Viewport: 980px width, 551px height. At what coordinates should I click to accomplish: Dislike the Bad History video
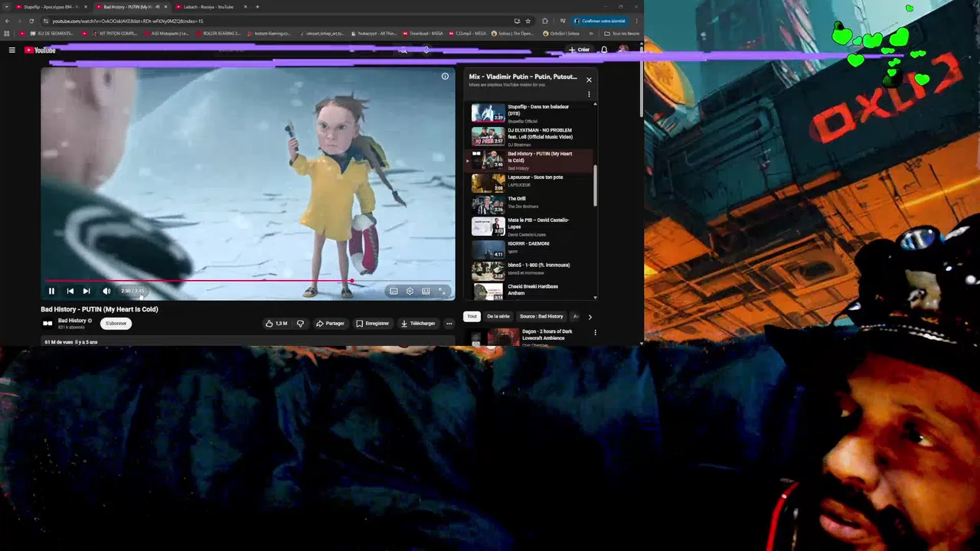coord(300,323)
